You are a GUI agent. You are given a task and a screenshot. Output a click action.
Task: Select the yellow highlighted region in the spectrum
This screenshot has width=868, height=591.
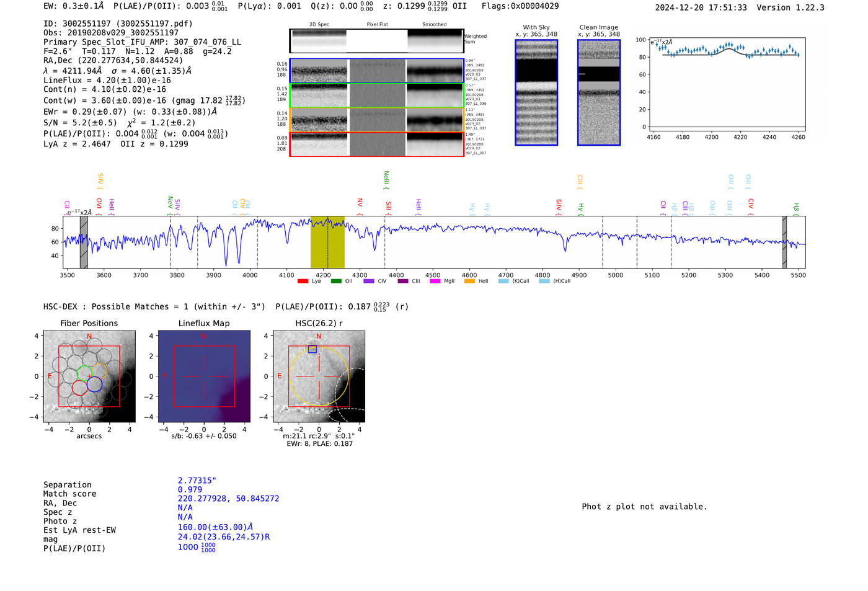point(327,242)
